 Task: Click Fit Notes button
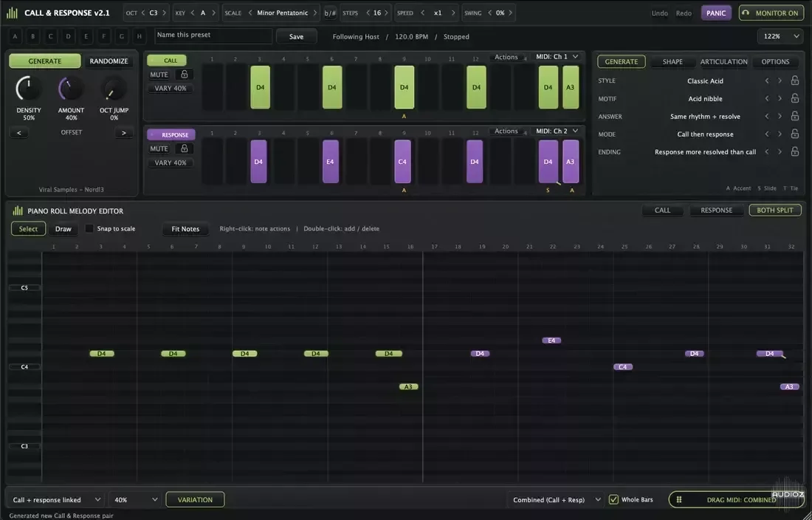tap(185, 229)
